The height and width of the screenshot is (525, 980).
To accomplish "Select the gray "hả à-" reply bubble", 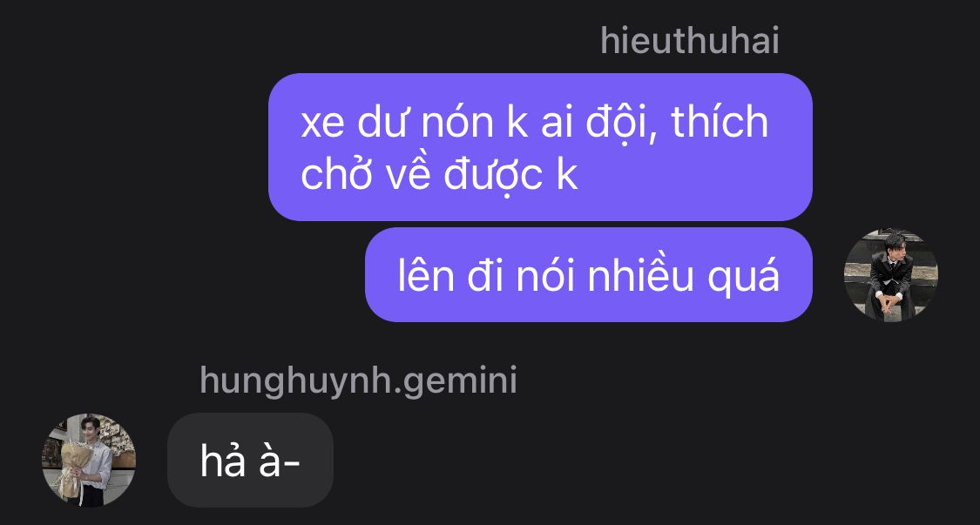I will point(250,460).
